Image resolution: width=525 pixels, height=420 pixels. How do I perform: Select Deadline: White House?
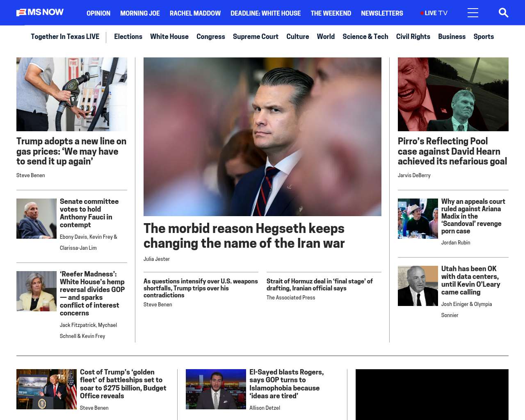pos(265,13)
